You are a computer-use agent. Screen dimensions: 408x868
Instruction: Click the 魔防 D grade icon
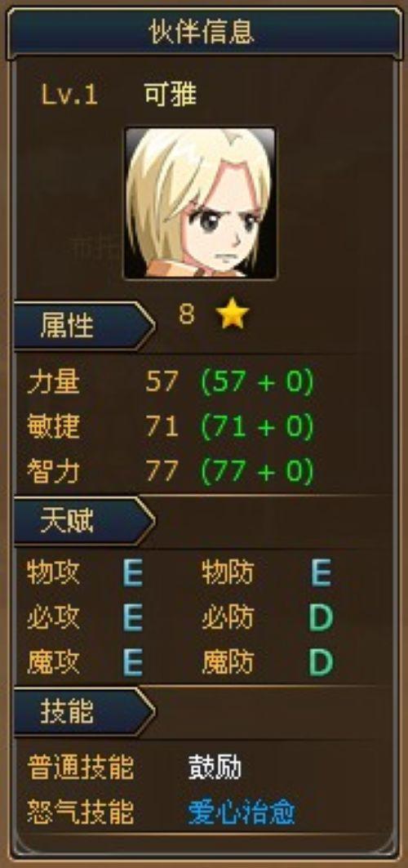tap(322, 661)
